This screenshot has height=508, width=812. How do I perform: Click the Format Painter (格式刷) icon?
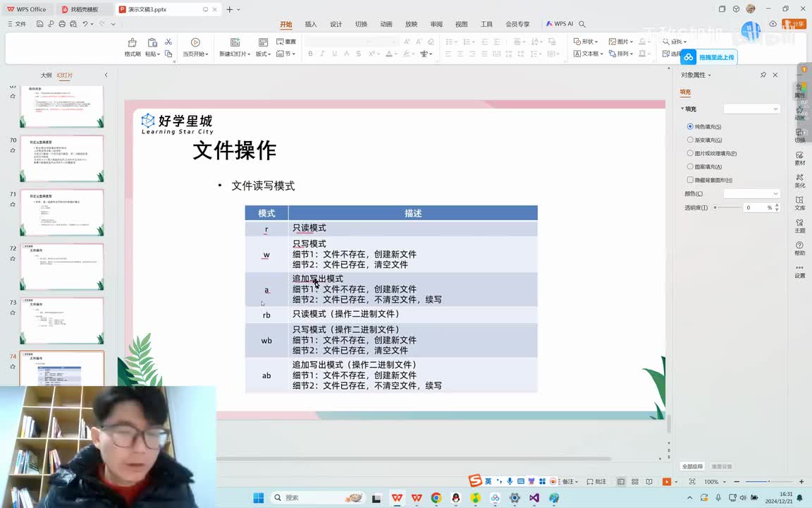click(132, 42)
